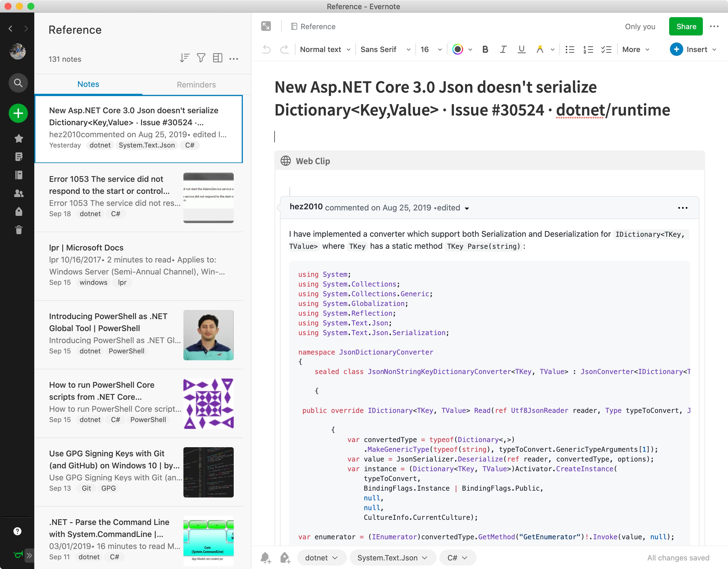The height and width of the screenshot is (569, 728).
Task: Click the redo arrow icon
Action: tap(284, 50)
